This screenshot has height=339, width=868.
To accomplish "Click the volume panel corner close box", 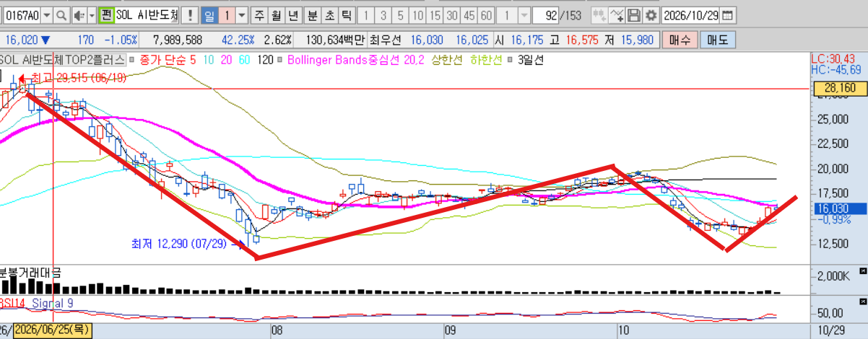I will pyautogui.click(x=862, y=270).
